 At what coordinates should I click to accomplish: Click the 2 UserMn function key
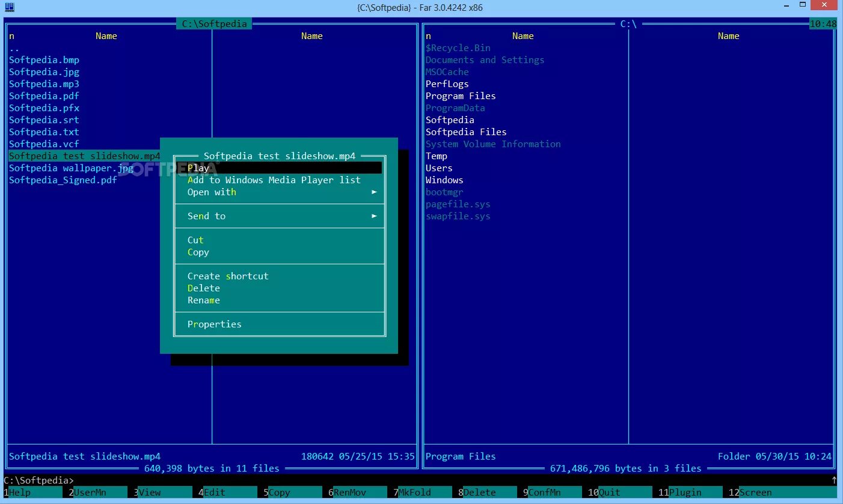(98, 493)
